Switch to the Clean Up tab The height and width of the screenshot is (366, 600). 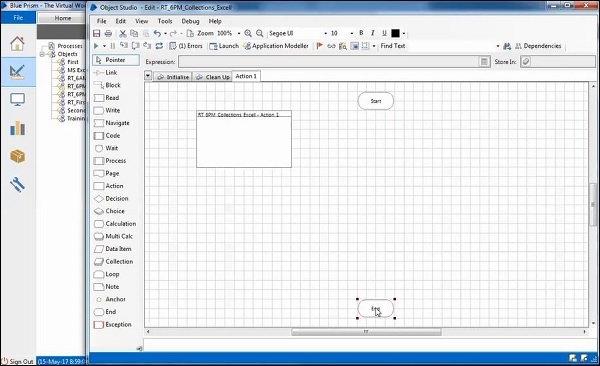point(213,77)
